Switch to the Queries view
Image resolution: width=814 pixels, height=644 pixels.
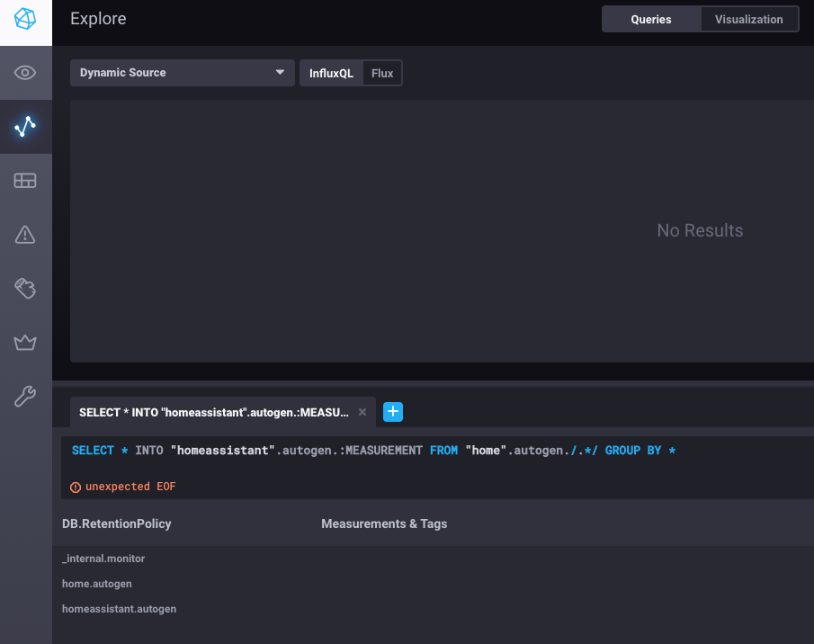[651, 19]
